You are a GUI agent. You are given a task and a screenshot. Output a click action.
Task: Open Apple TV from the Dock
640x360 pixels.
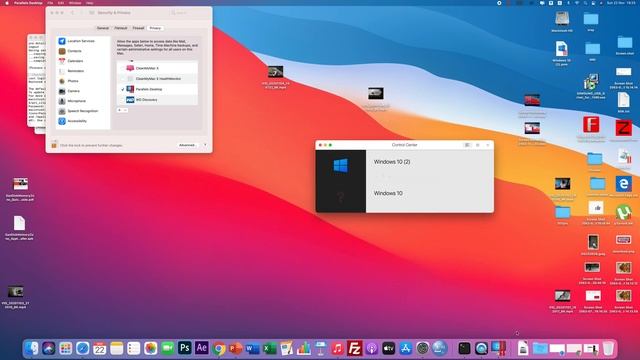389,348
